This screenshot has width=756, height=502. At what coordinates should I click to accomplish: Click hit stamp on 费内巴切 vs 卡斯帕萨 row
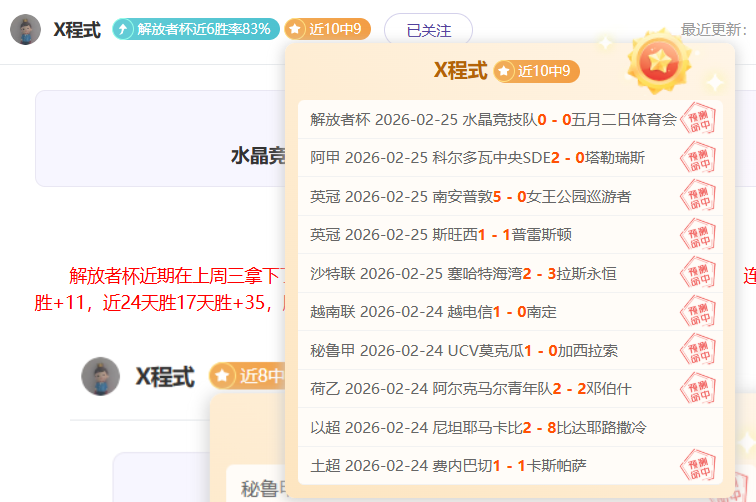[x=698, y=465]
